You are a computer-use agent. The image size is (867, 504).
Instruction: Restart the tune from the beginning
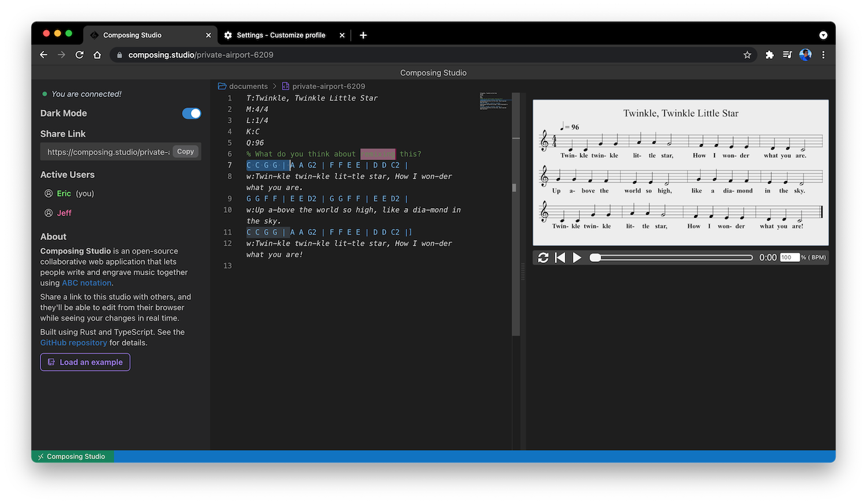pos(560,258)
